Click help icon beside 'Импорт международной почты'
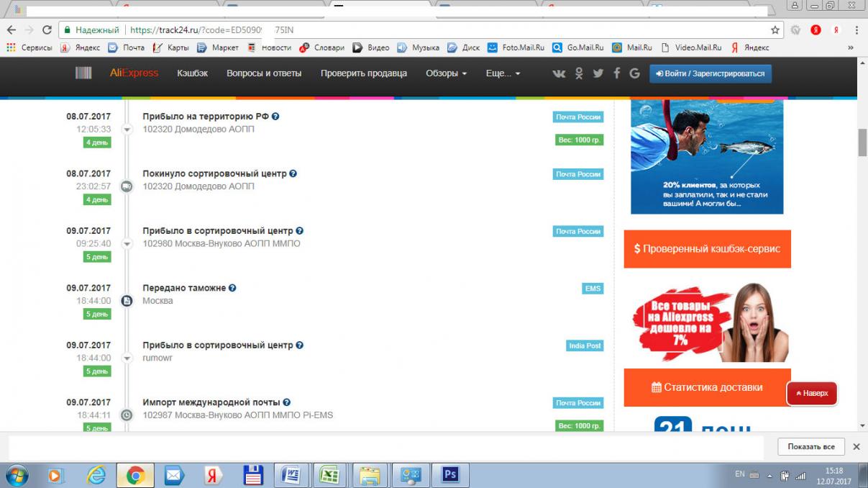 click(287, 402)
